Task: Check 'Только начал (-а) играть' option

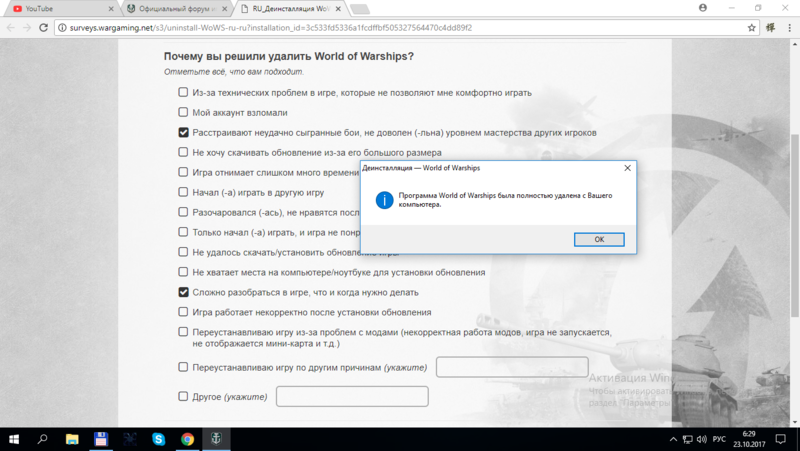Action: point(183,232)
